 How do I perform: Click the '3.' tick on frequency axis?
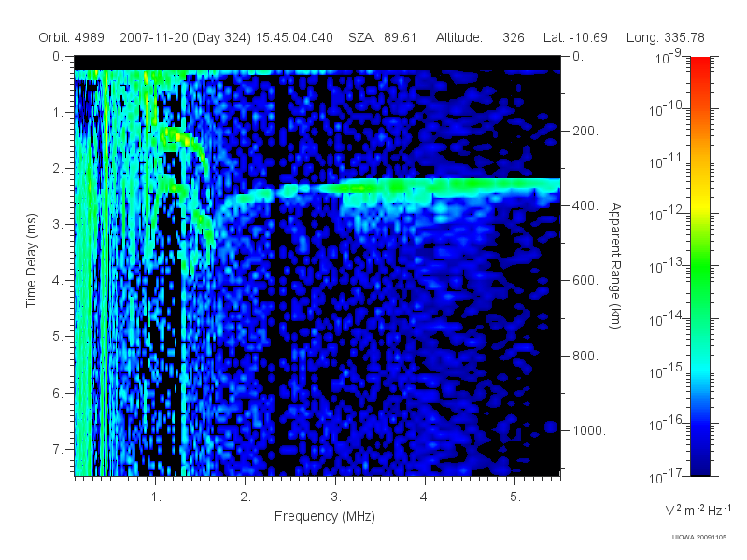click(x=336, y=497)
